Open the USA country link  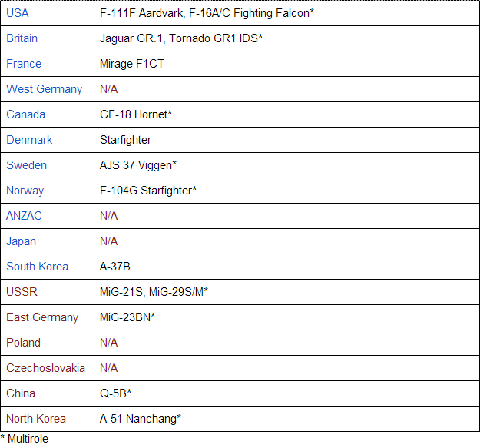[x=18, y=13]
